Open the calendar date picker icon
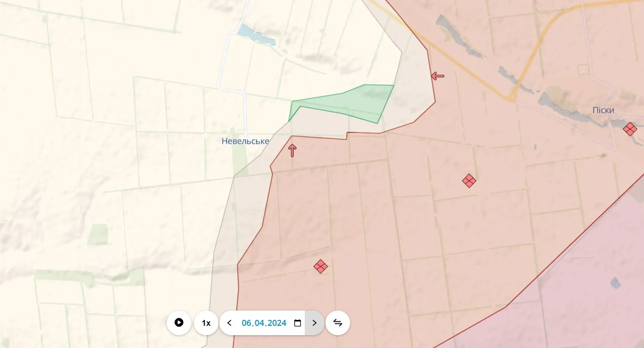Image resolution: width=644 pixels, height=348 pixels. (x=297, y=323)
